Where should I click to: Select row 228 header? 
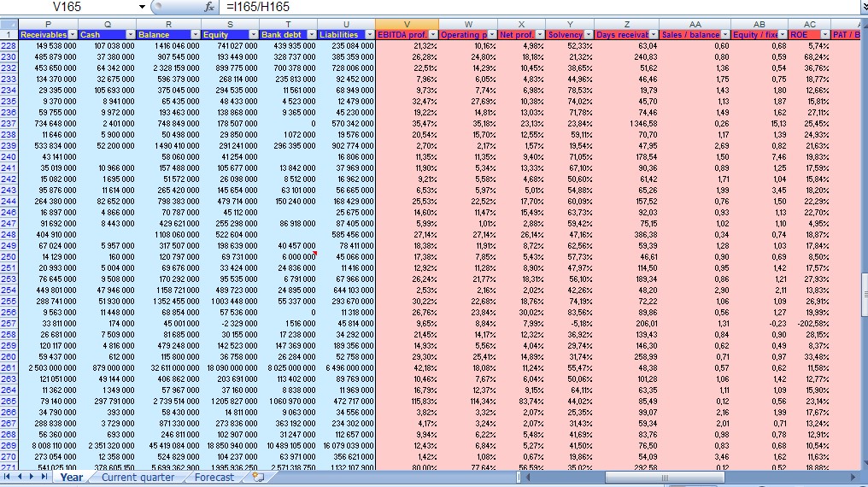[x=9, y=46]
